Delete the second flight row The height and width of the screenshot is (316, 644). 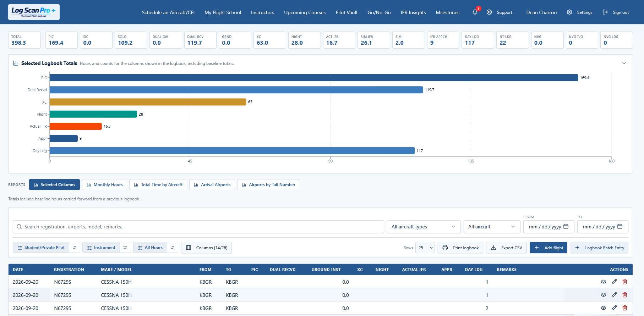coord(625,295)
